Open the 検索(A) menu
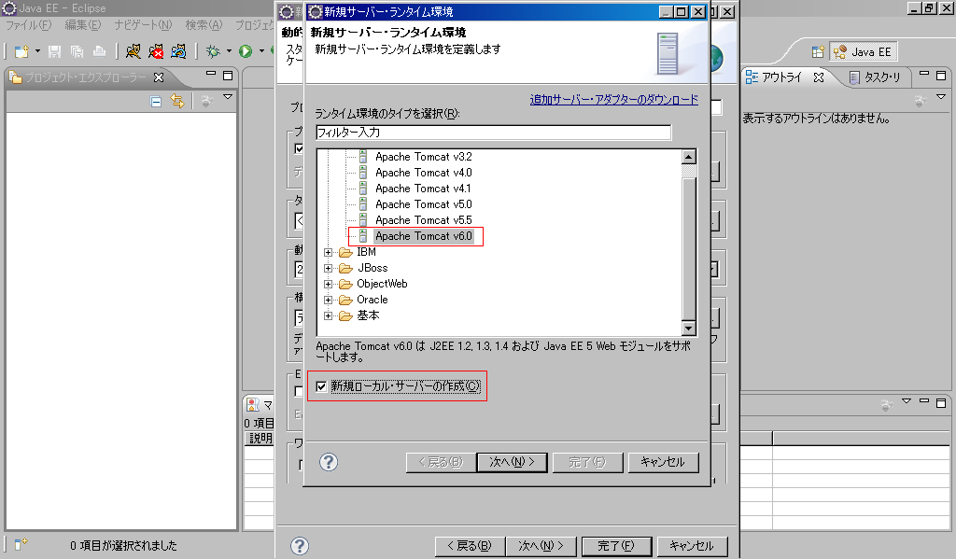The height and width of the screenshot is (560, 956). [x=204, y=25]
